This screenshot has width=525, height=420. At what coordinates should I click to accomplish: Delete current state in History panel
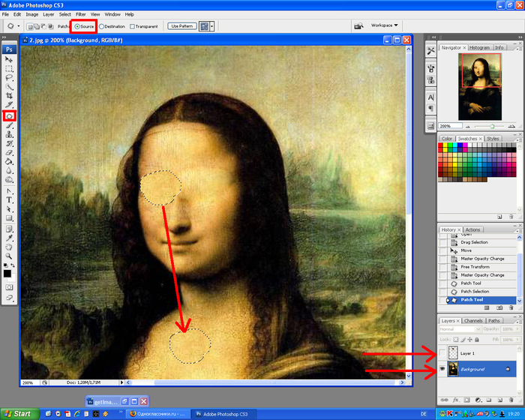pyautogui.click(x=511, y=307)
